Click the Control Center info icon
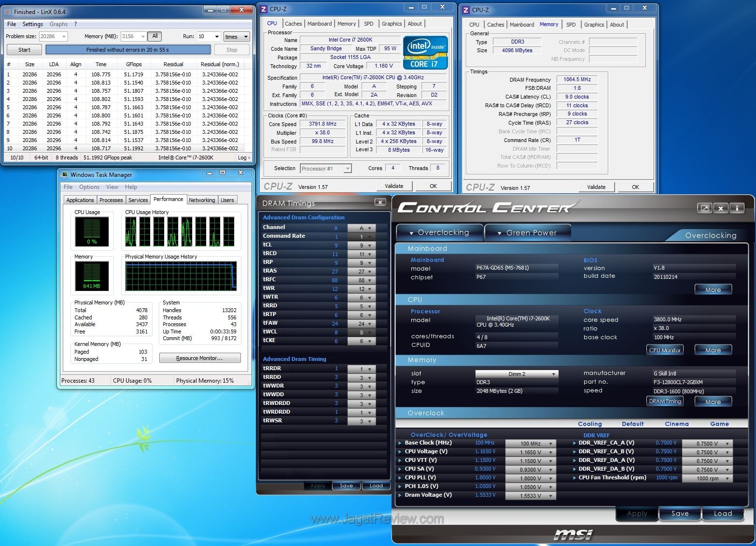The width and height of the screenshot is (756, 546). coord(737,208)
